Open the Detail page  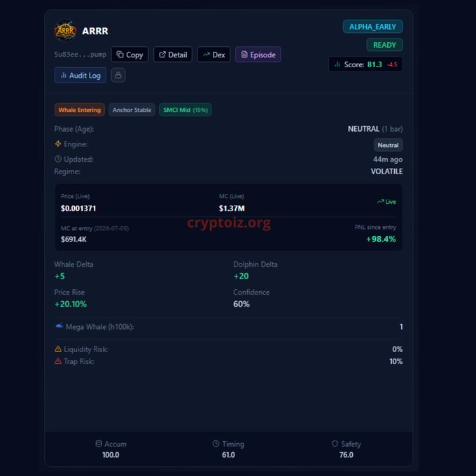(x=173, y=55)
